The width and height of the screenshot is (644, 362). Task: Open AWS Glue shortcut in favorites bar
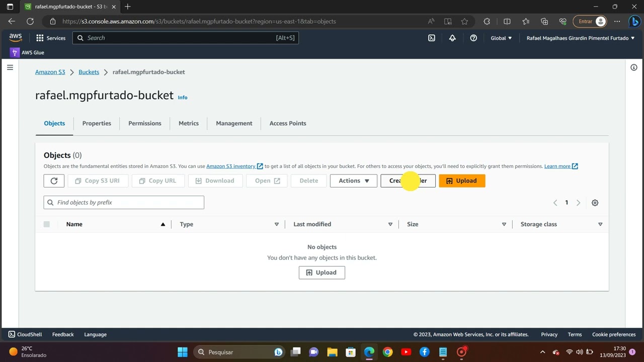coord(27,52)
